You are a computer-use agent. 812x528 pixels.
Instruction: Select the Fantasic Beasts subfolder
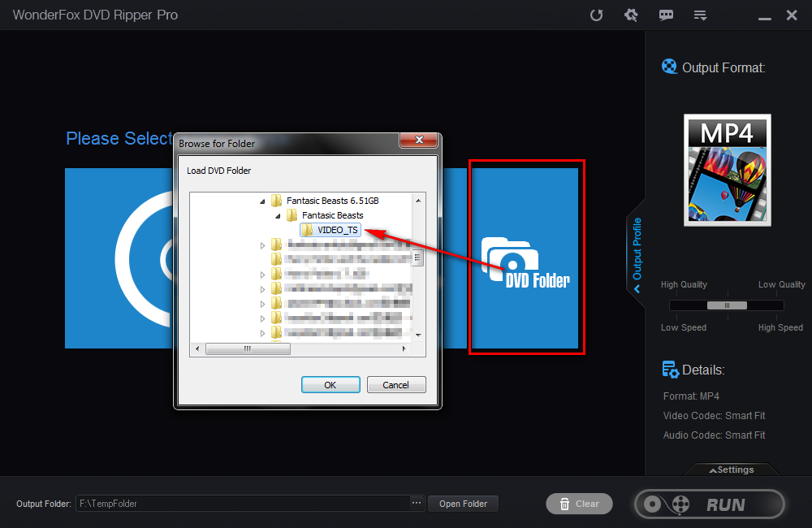pos(332,215)
